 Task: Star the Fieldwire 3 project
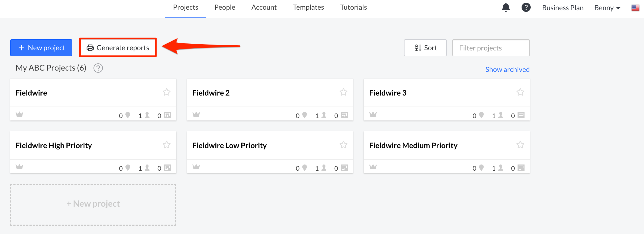point(520,92)
